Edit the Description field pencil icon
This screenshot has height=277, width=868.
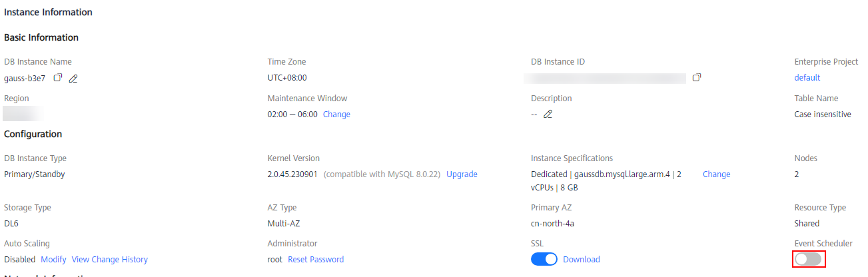548,114
